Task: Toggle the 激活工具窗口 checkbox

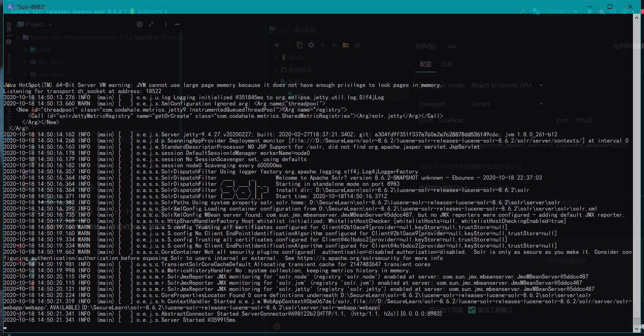Action: (472, 310)
